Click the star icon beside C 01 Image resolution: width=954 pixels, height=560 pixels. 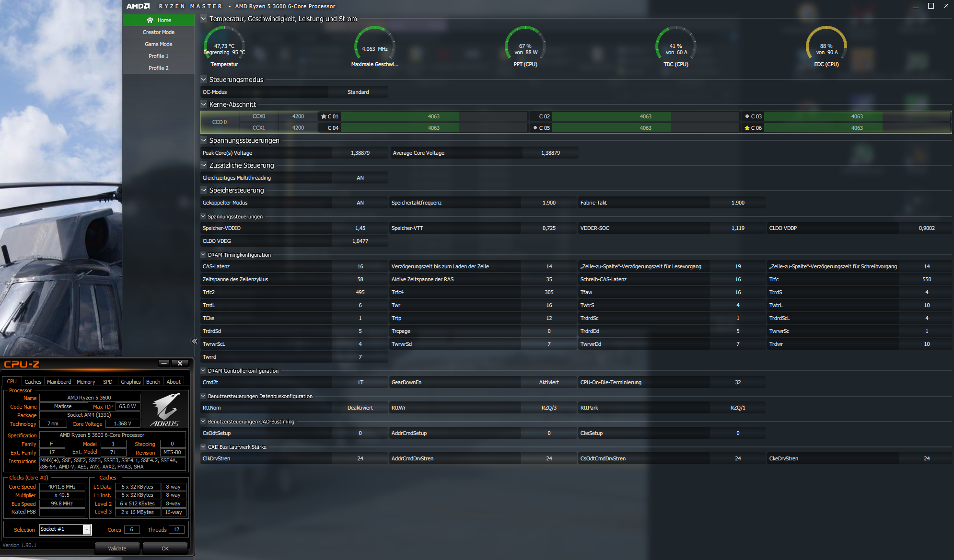[324, 116]
